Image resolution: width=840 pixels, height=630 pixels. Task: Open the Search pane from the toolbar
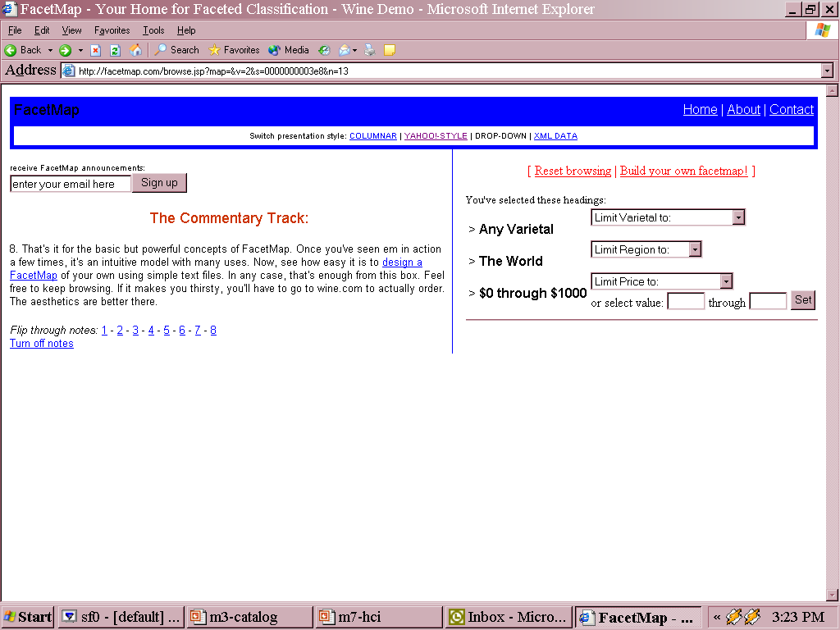[177, 50]
